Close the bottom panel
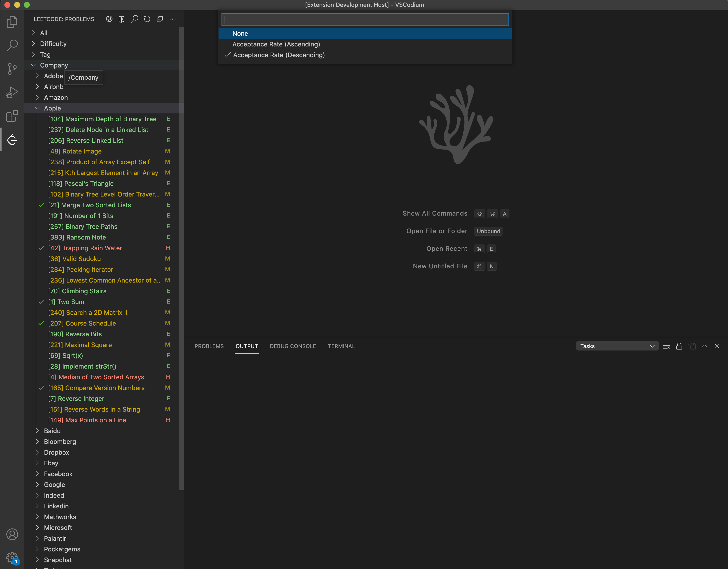Screen dimensions: 728x569 pyautogui.click(x=717, y=346)
